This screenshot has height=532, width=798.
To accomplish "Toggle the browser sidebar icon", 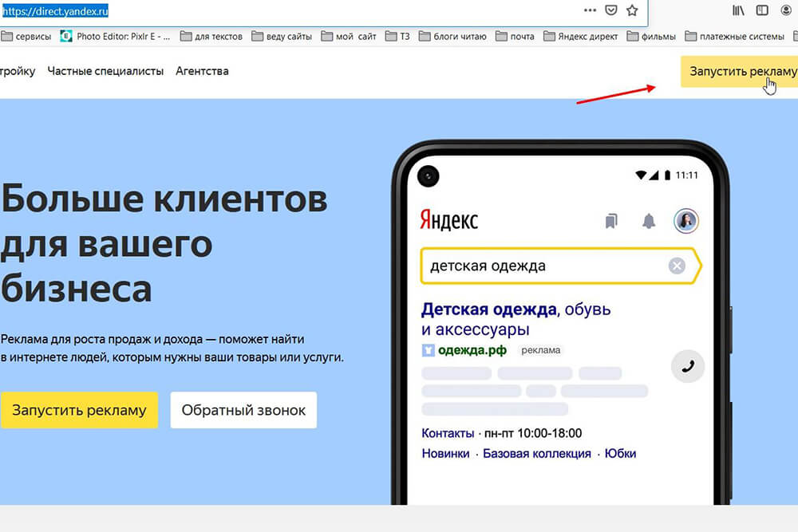I will [762, 10].
